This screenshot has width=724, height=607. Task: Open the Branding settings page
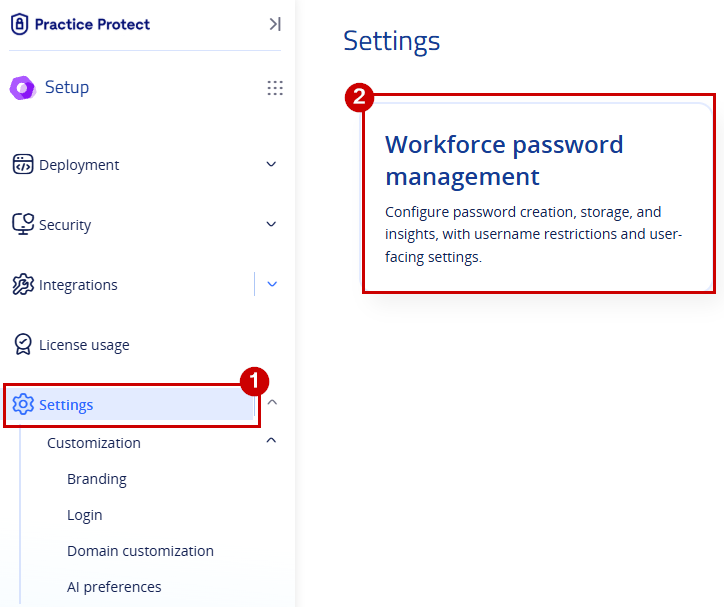[x=97, y=479]
